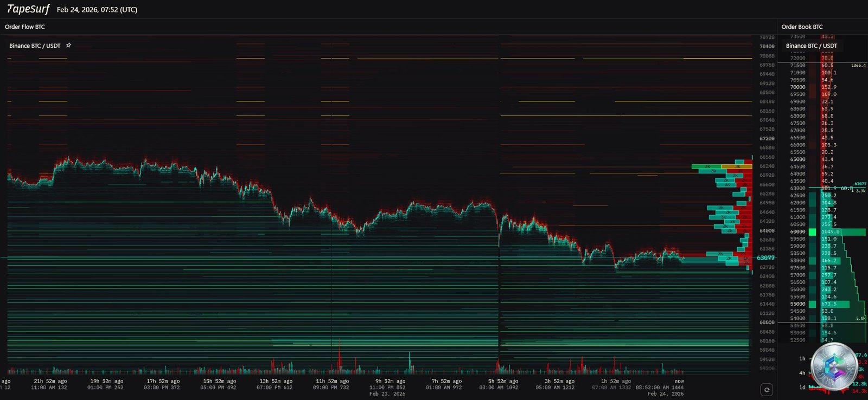Click the 152.9 ask volume at 70000
Viewport: 868px width, 400px height.
pyautogui.click(x=828, y=87)
